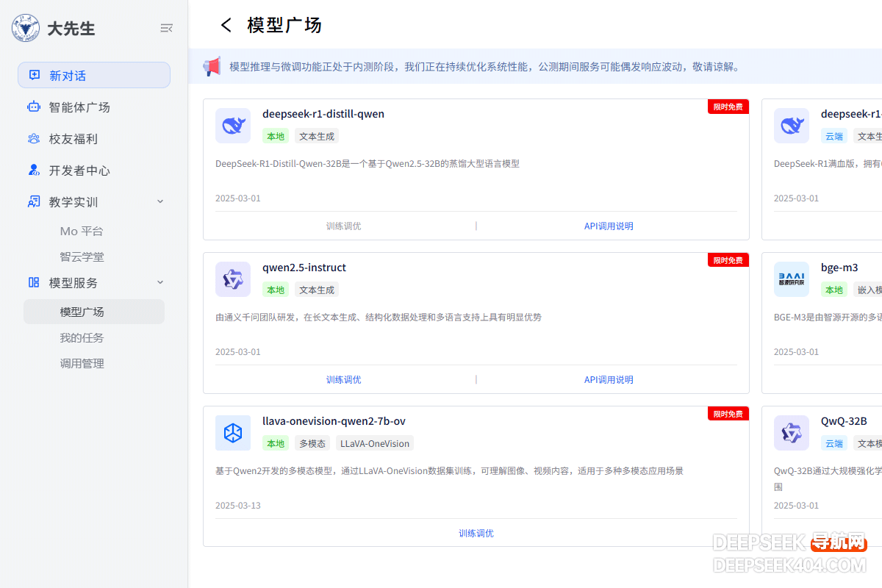Click the 模型服务 grid icon
This screenshot has height=588, width=882.
[34, 282]
